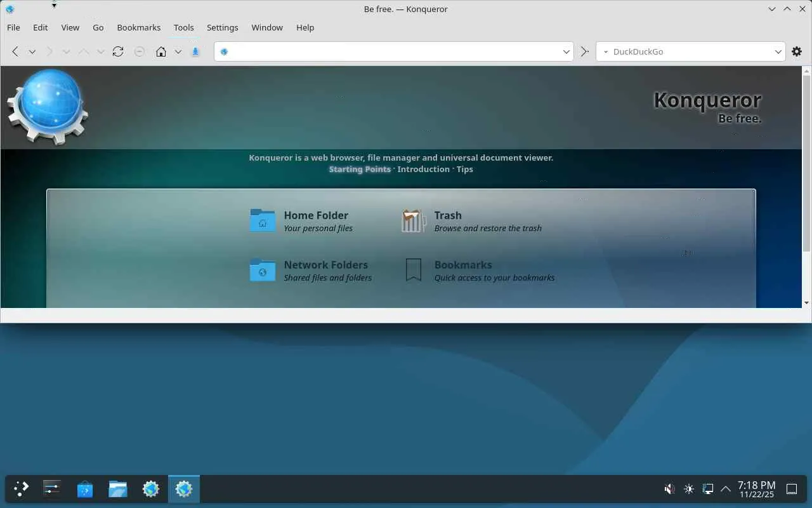Viewport: 812px width, 508px height.
Task: Expand the Up history dropdown
Action: coord(100,51)
